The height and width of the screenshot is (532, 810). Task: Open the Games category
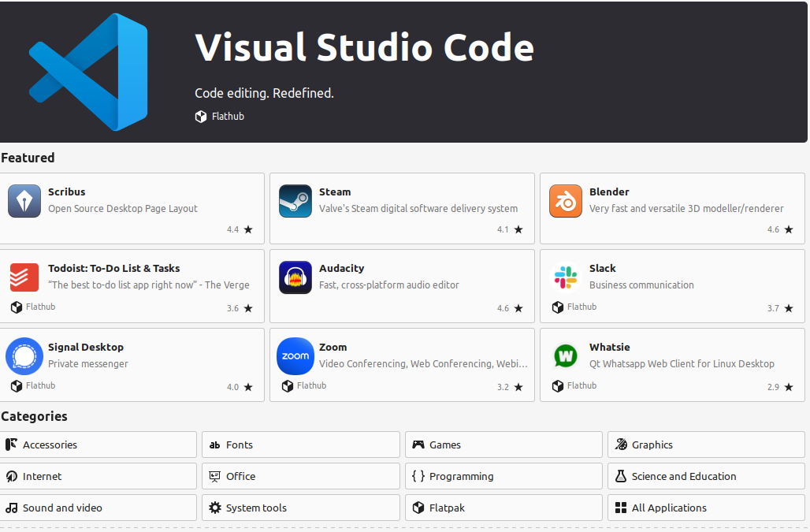pyautogui.click(x=503, y=445)
